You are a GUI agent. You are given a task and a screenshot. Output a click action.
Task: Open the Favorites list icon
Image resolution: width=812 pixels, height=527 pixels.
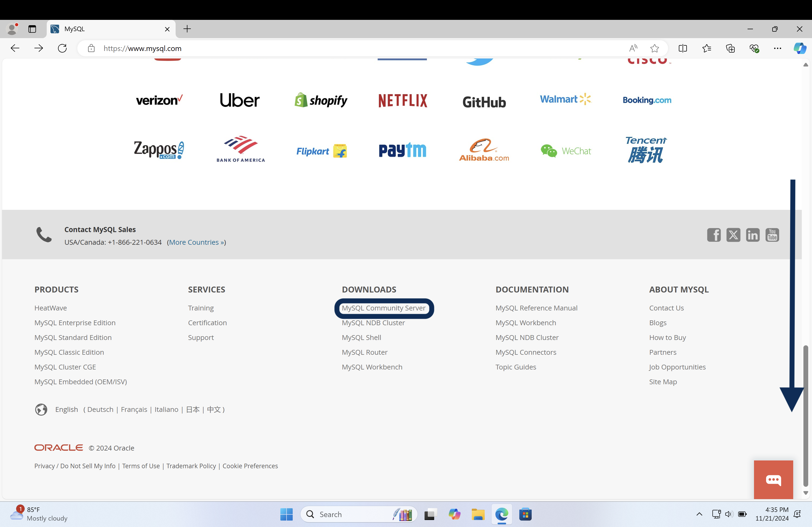coord(706,48)
